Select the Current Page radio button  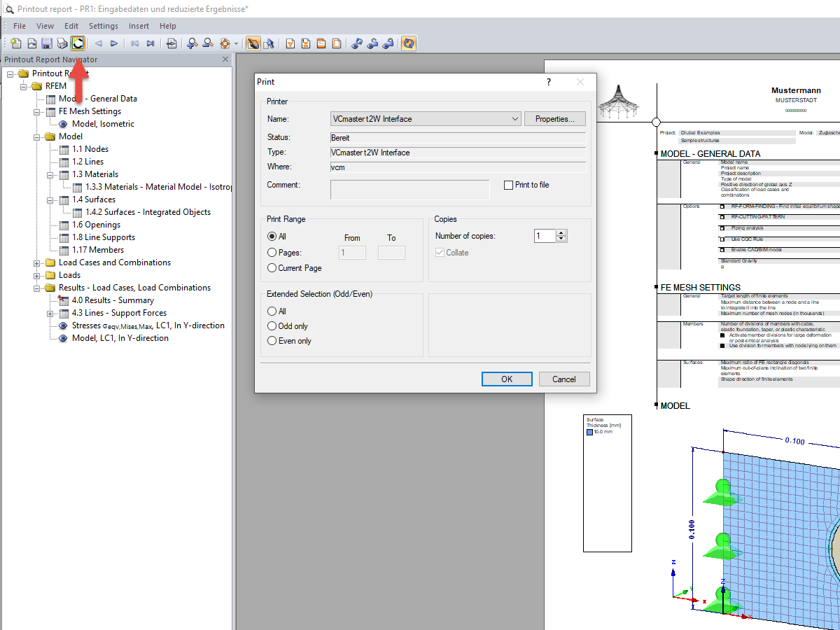272,268
